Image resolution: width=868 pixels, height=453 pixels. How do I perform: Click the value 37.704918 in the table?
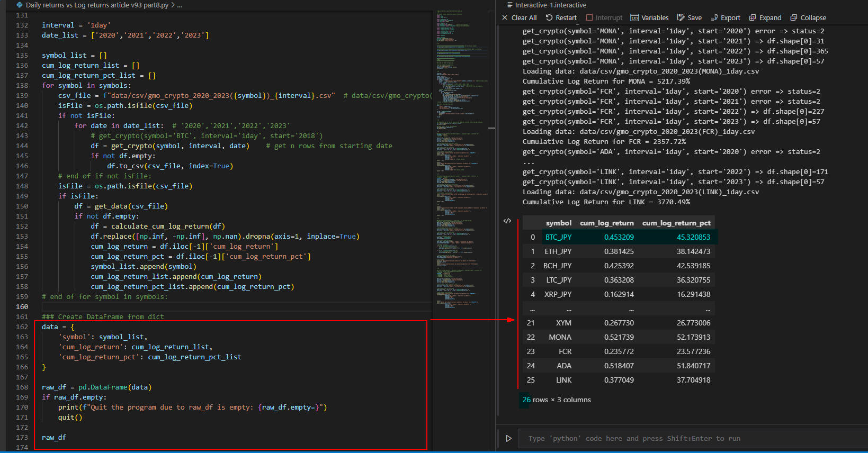pos(693,380)
